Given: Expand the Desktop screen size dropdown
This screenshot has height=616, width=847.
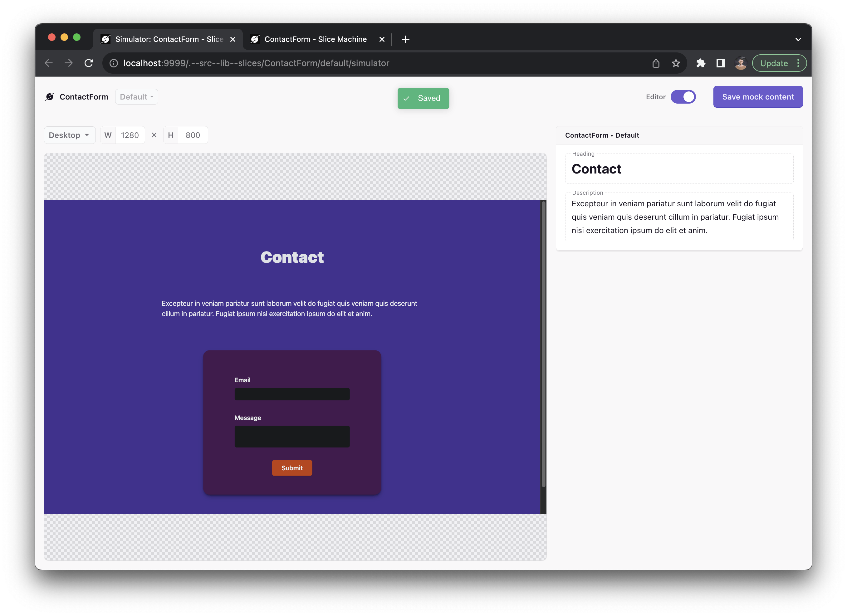Looking at the screenshot, I should pyautogui.click(x=70, y=135).
